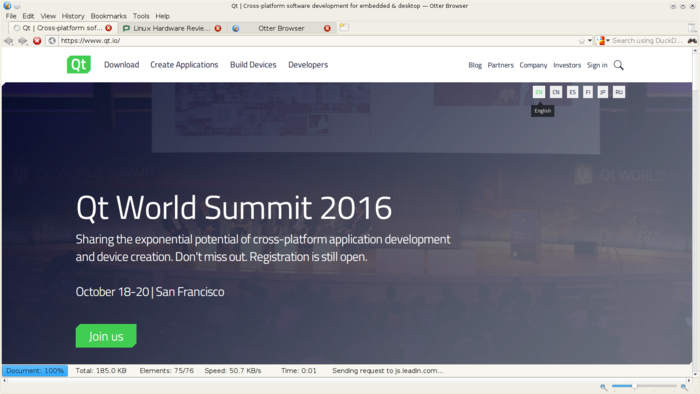Open the Edit menu
Image resolution: width=700 pixels, height=394 pixels.
[x=28, y=16]
